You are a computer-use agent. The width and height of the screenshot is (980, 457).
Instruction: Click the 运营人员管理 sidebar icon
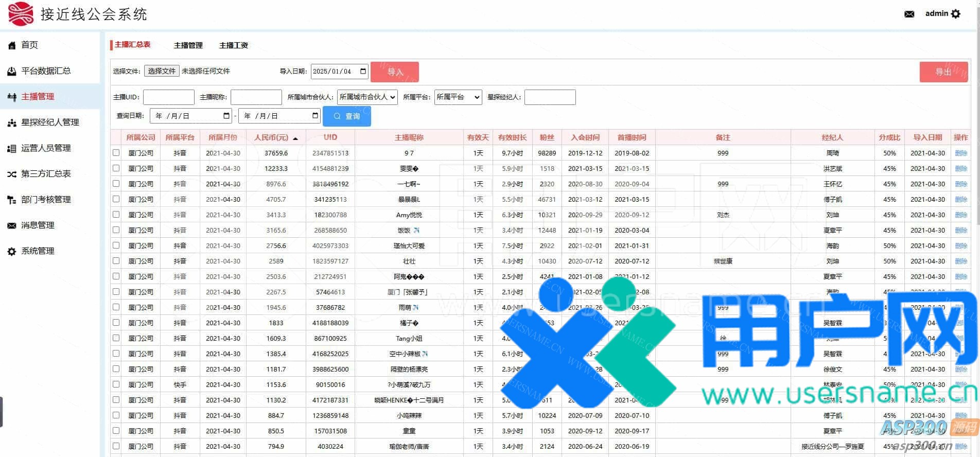click(x=12, y=148)
